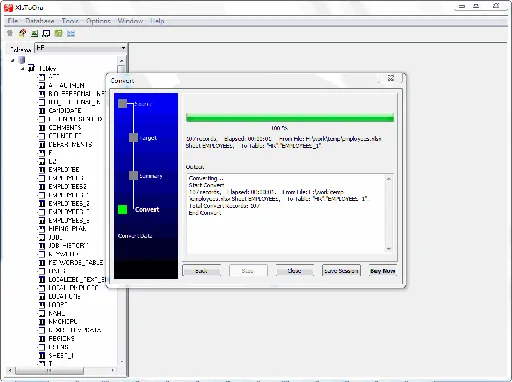Minimize the main application window
The width and height of the screenshot is (512, 382).
[462, 6]
